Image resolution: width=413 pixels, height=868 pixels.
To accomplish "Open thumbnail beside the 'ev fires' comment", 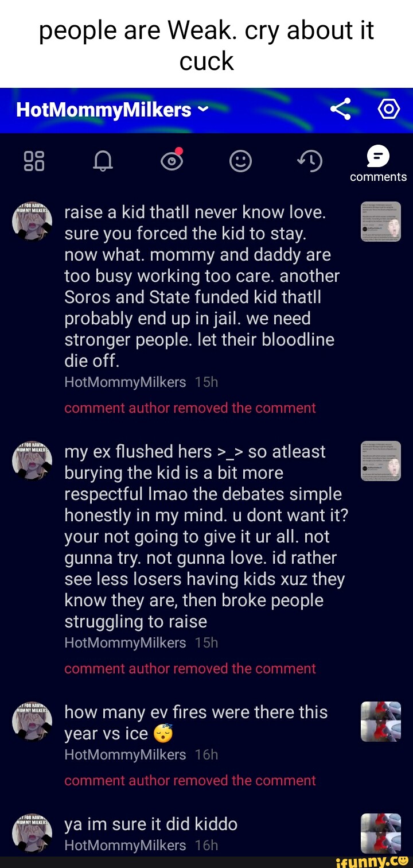I will pyautogui.click(x=380, y=722).
